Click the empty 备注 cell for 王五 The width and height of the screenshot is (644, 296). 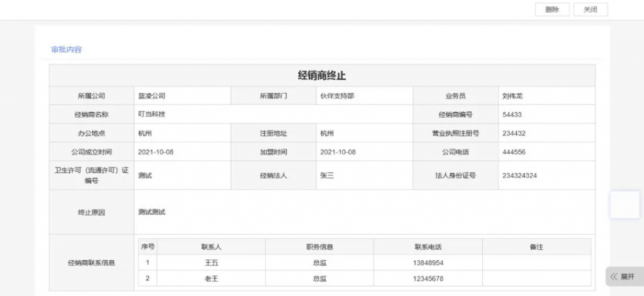536,263
